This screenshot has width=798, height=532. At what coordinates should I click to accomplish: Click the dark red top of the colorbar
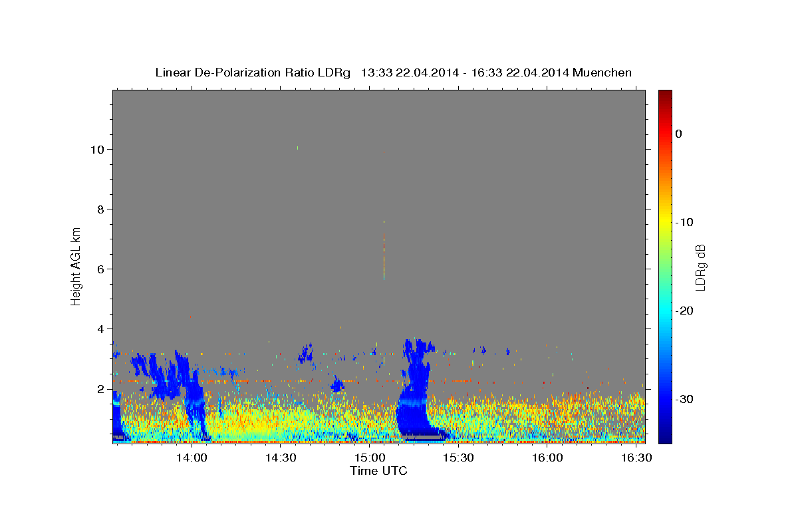coord(665,95)
